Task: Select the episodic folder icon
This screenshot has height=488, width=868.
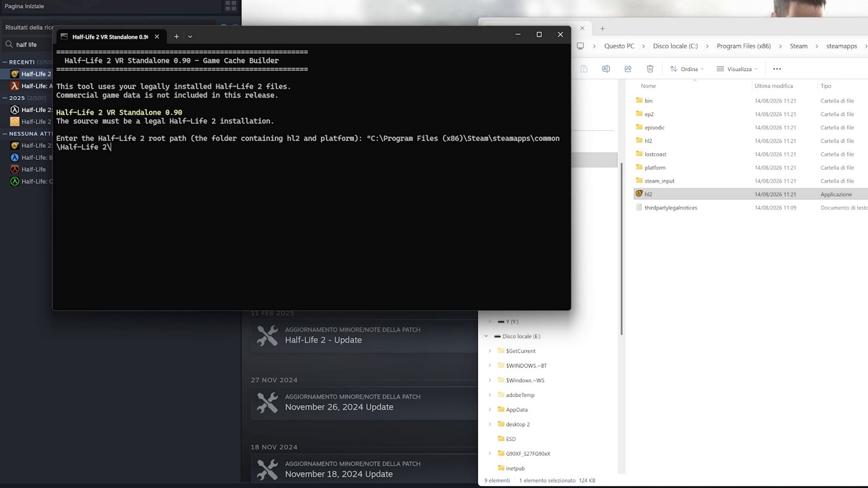Action: click(x=639, y=127)
